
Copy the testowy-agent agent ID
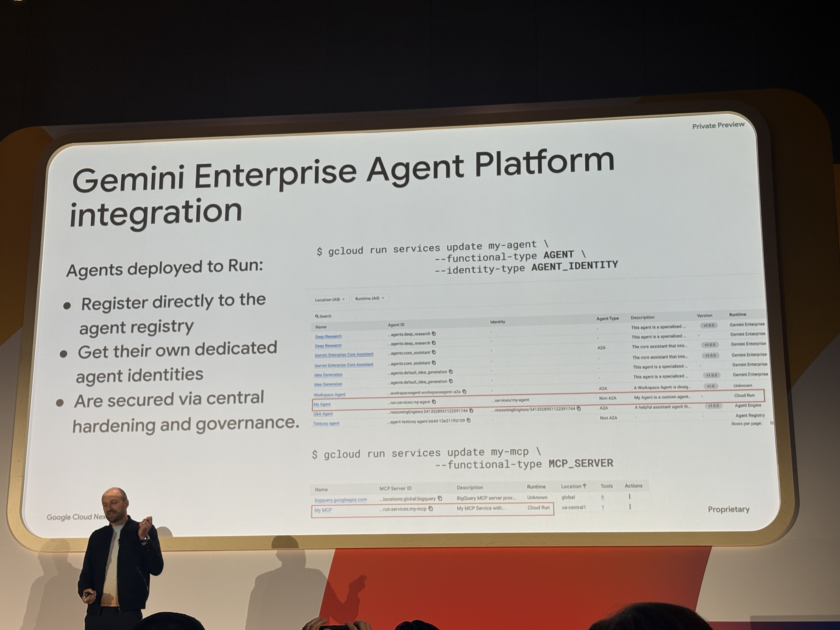[x=468, y=420]
